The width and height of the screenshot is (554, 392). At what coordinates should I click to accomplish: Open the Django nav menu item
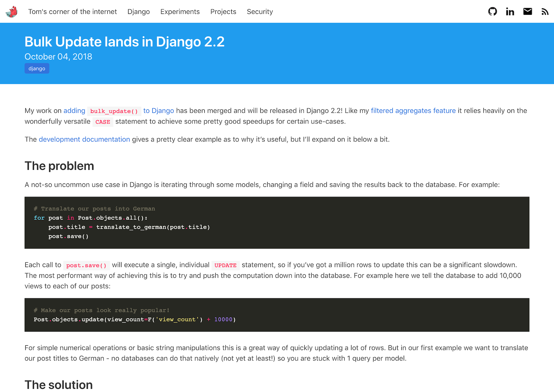tap(138, 12)
